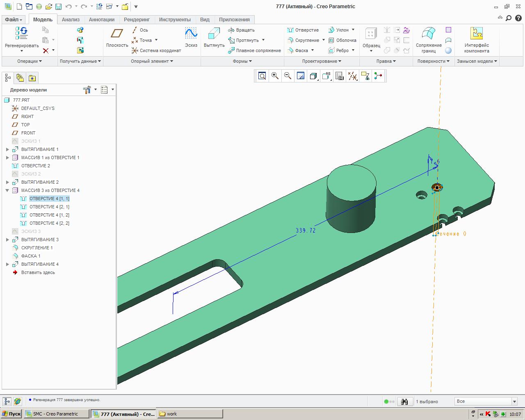525x420 pixels.
Task: Open the view manager icon
Action: pyautogui.click(x=339, y=76)
